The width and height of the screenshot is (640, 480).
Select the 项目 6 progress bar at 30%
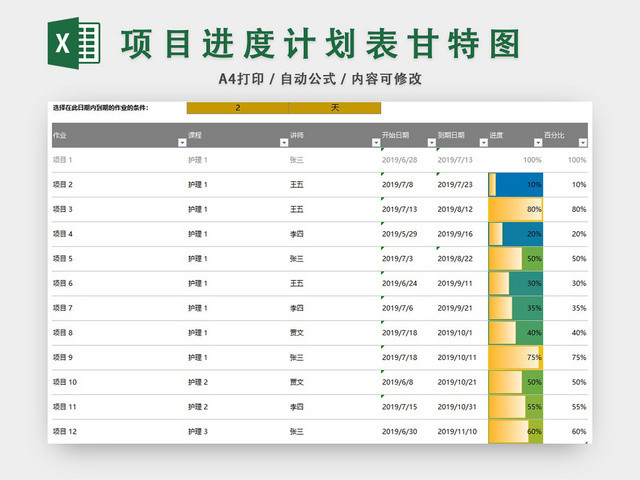pos(516,283)
